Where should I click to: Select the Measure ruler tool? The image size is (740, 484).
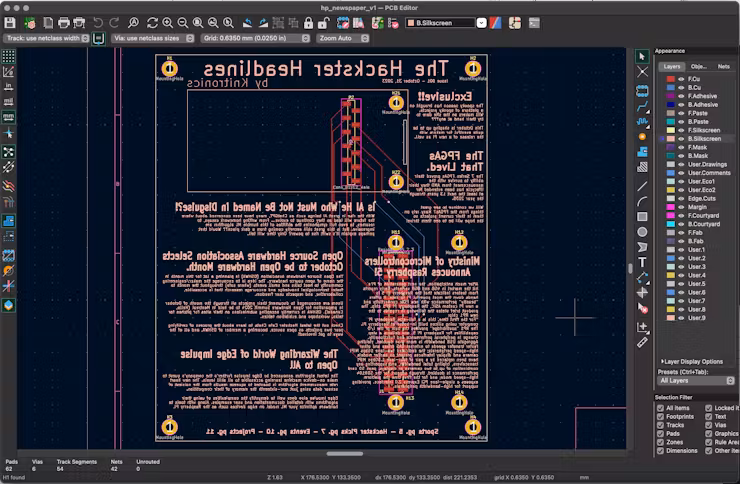click(x=642, y=342)
